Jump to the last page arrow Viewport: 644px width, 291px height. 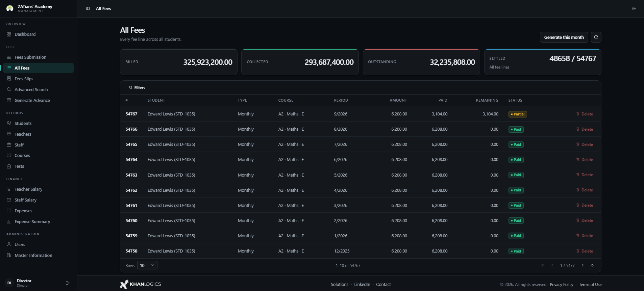point(592,265)
